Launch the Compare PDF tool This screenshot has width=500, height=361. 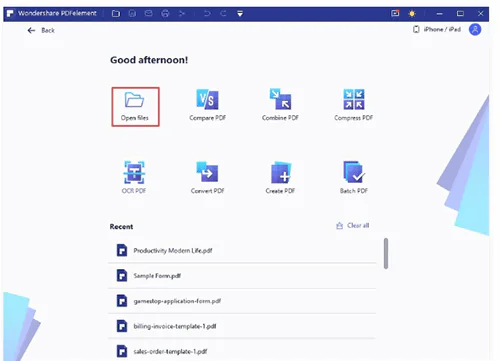tap(207, 105)
